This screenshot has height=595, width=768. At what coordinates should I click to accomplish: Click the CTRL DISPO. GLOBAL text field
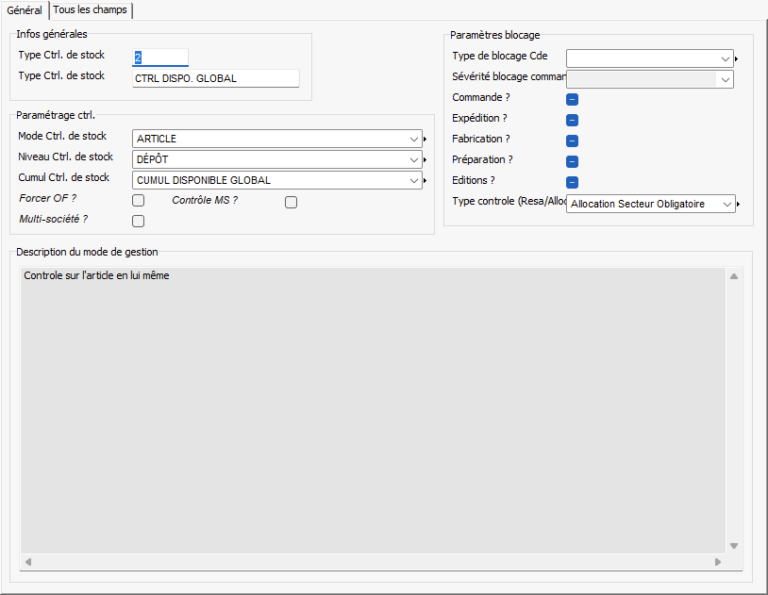215,78
